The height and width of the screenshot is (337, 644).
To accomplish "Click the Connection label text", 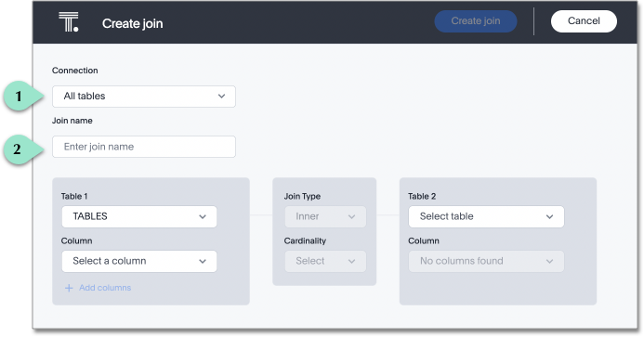I will (x=74, y=71).
